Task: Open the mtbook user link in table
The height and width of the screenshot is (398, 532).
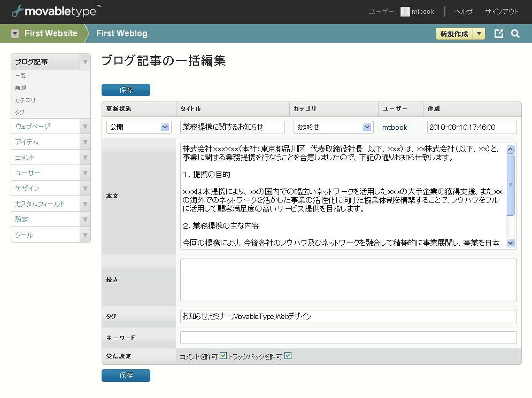Action: [395, 128]
